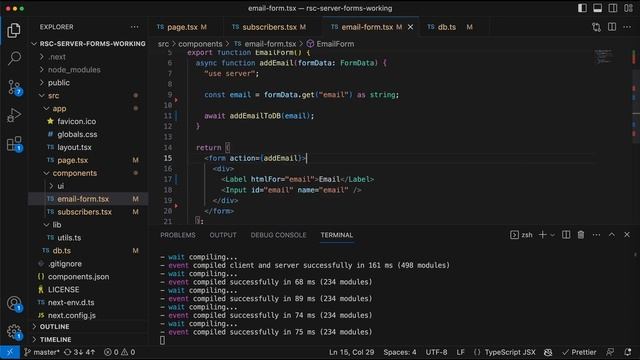Open the Problems panel tab
640x360 pixels.
[x=178, y=235]
